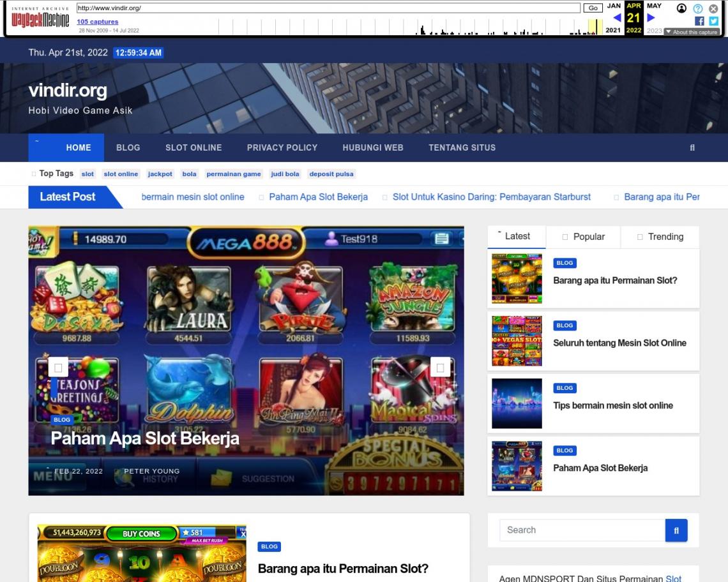Click BLOG badge above 'Tips bermain mesin slot online'
Image resolution: width=728 pixels, height=582 pixels.
click(565, 388)
